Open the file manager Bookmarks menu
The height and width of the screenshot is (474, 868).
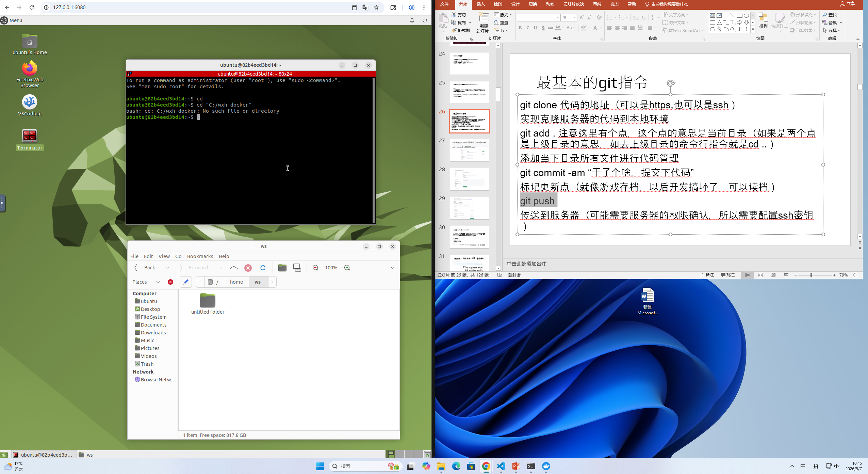point(200,256)
